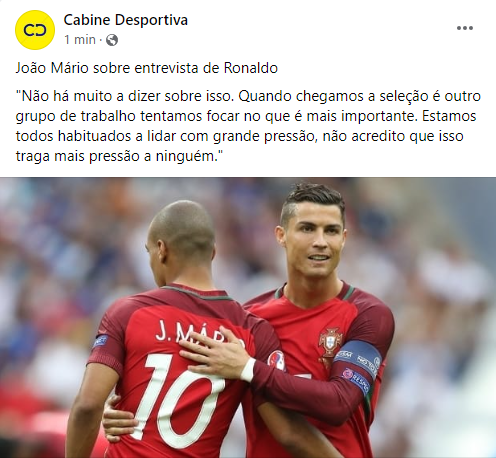The image size is (496, 458).
Task: Click the tournament patch on the right sleeve
Action: click(x=276, y=360)
